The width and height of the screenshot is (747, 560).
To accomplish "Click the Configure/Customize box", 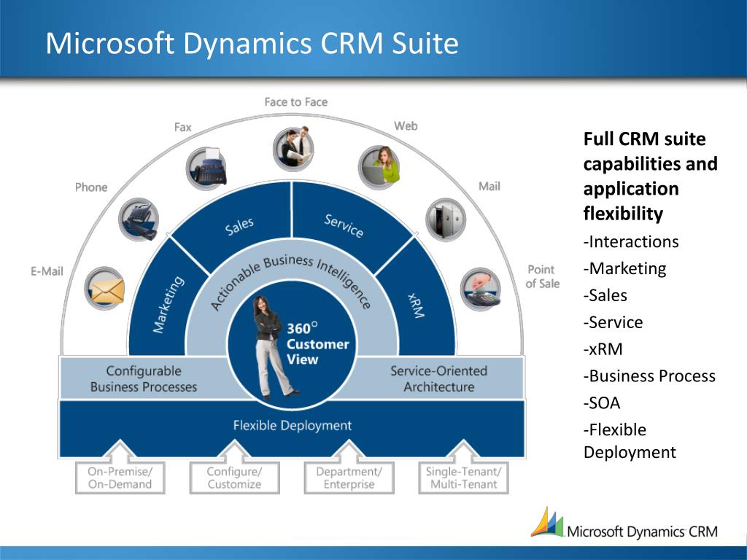I will point(234,478).
